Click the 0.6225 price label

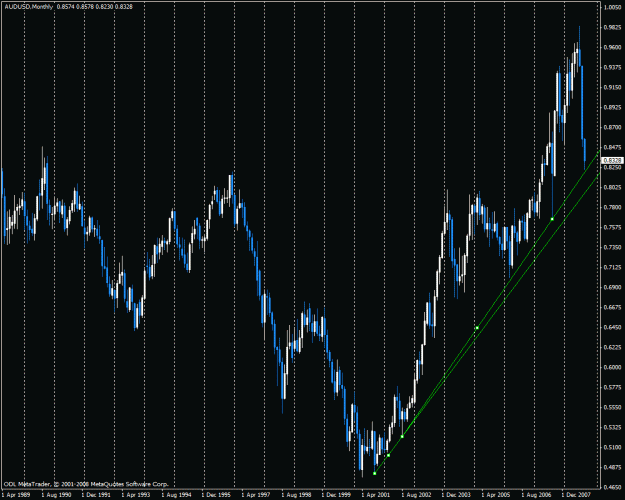click(613, 347)
